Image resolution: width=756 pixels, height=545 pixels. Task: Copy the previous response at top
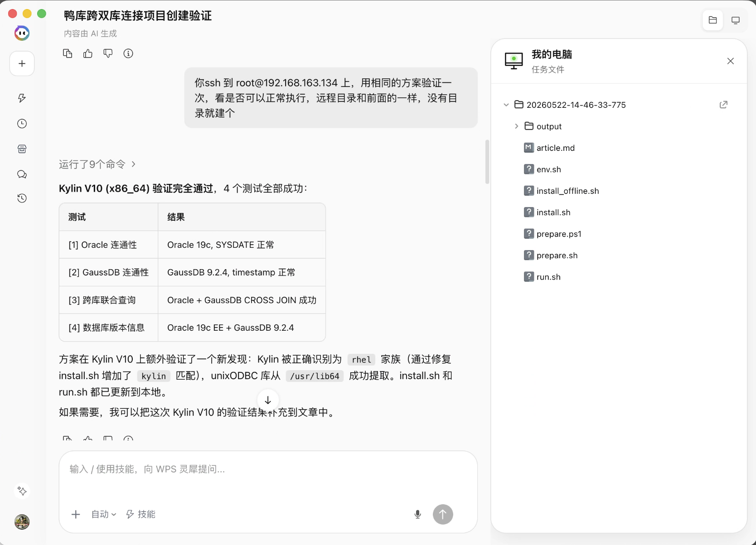point(68,53)
